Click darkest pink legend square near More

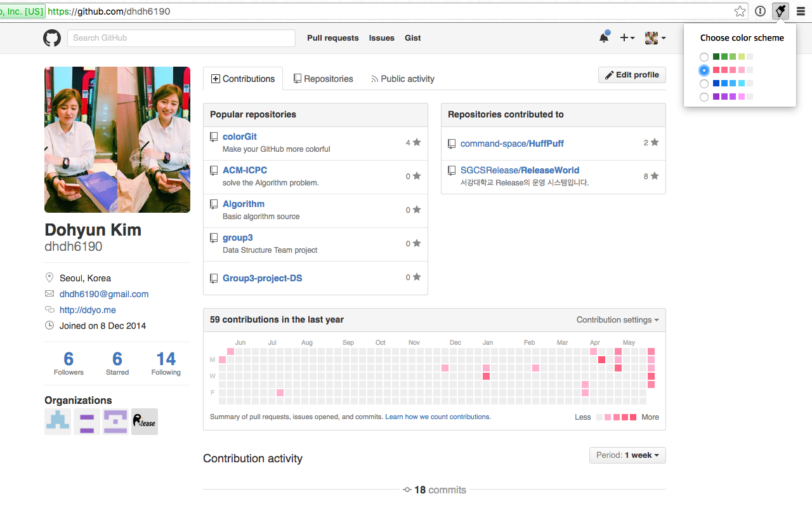click(x=633, y=417)
